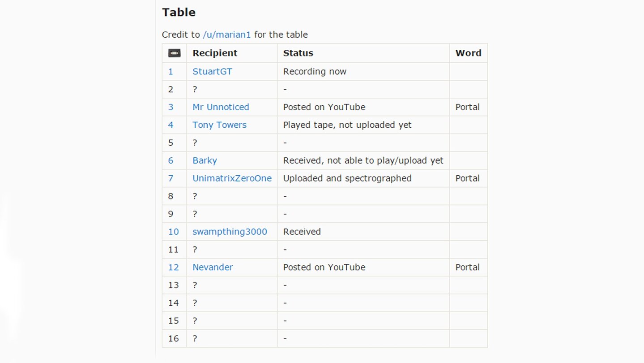Open tape number 10 link

[x=173, y=232]
